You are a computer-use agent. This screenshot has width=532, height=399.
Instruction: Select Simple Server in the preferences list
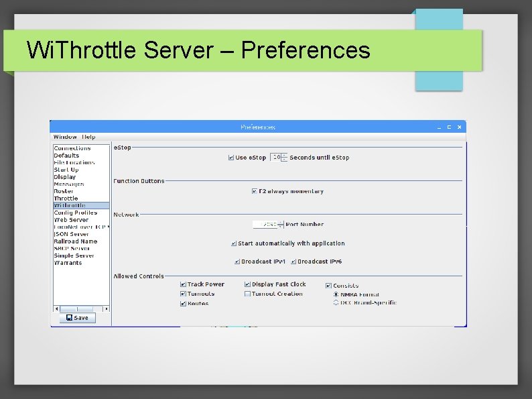pyautogui.click(x=82, y=255)
